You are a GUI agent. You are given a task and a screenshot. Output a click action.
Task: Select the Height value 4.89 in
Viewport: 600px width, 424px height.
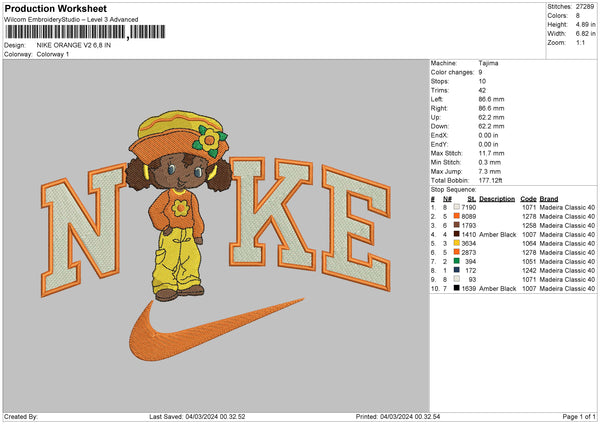click(585, 24)
